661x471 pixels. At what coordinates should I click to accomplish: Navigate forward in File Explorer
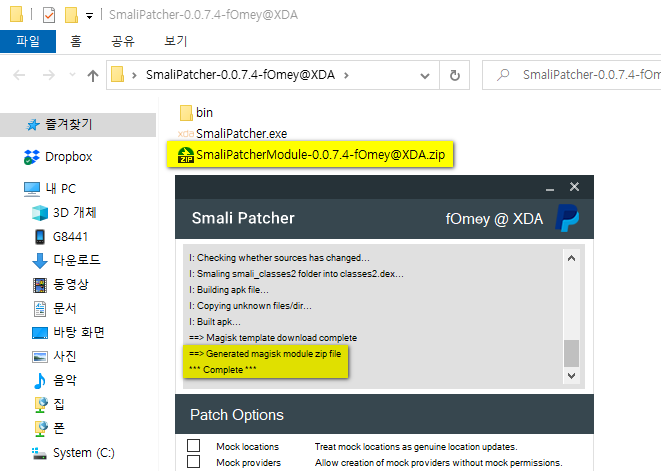click(49, 75)
